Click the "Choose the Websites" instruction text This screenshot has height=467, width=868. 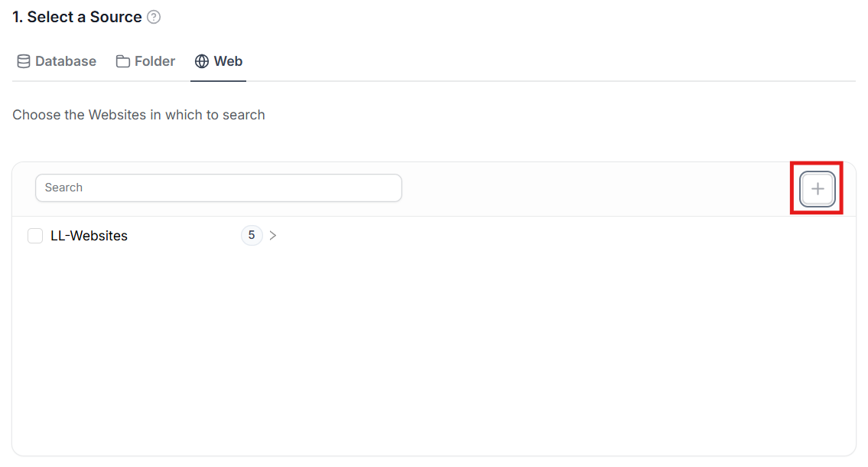[x=138, y=115]
